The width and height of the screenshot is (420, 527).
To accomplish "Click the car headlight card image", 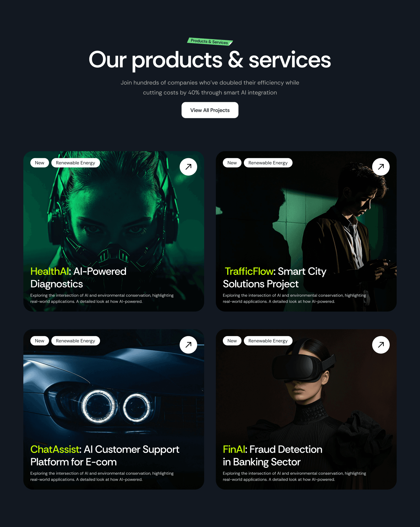I will 114,397.
